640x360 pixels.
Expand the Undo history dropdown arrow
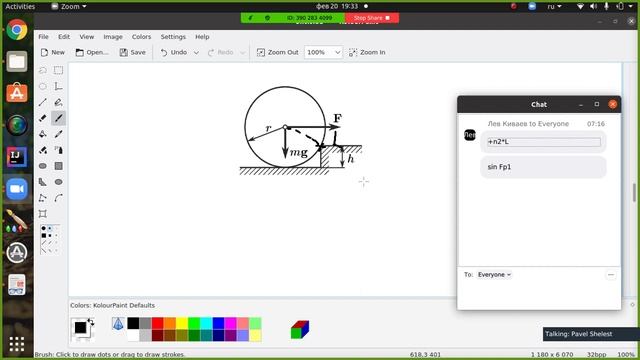pos(196,53)
